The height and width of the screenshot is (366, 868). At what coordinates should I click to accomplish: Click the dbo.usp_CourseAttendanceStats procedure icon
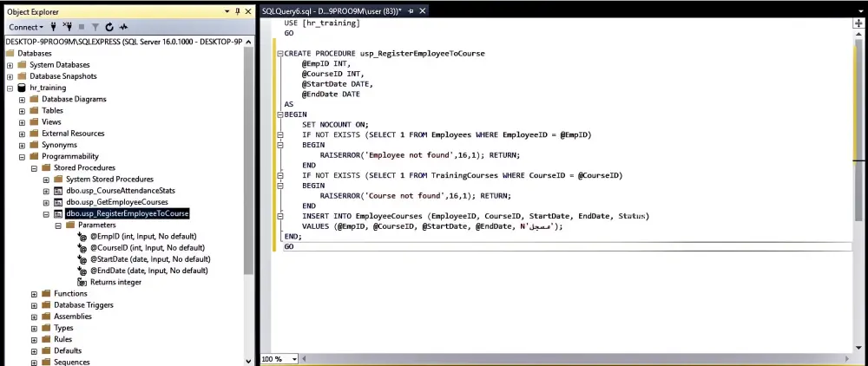click(x=59, y=191)
